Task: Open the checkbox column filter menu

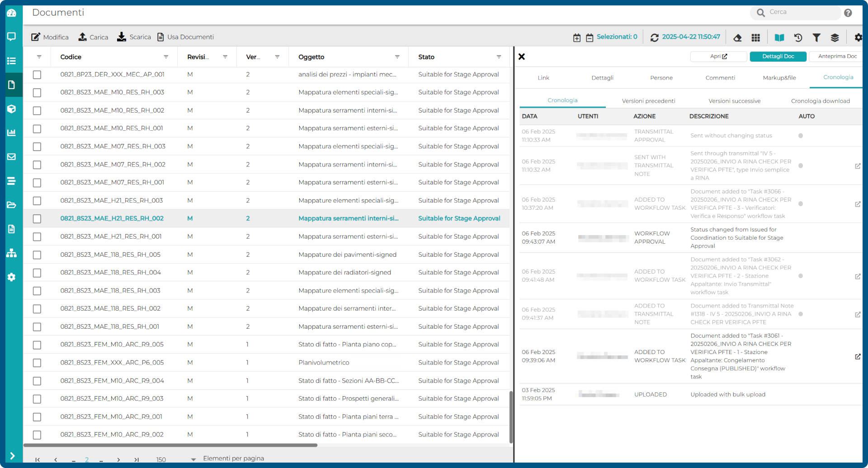Action: tap(39, 57)
